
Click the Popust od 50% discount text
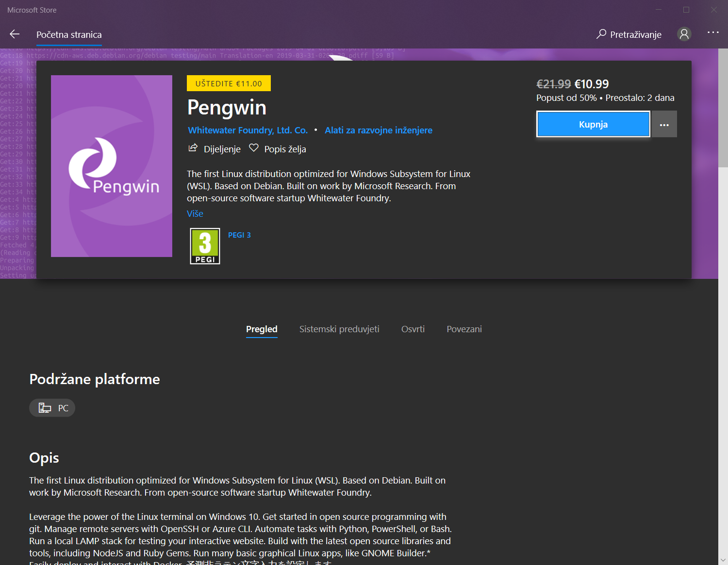click(x=566, y=98)
